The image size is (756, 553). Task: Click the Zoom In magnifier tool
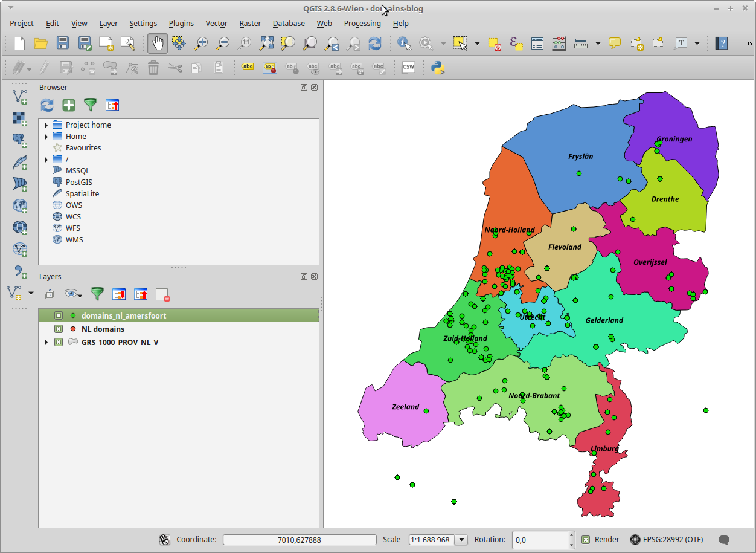coord(200,44)
